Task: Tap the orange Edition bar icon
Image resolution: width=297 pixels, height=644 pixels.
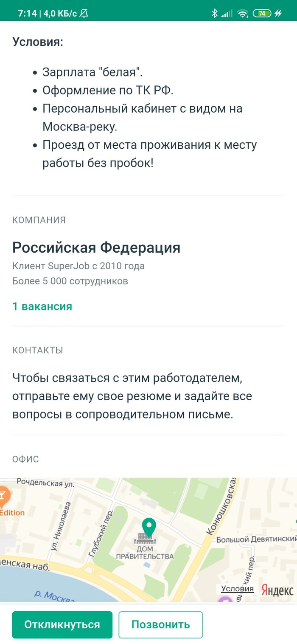Action: click(x=3, y=496)
